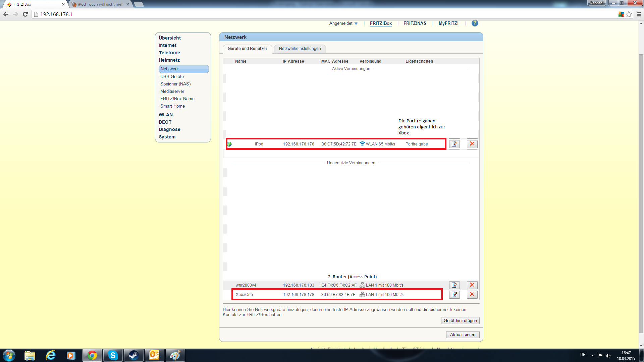
Task: Delete the iPod device entry
Action: pyautogui.click(x=472, y=144)
